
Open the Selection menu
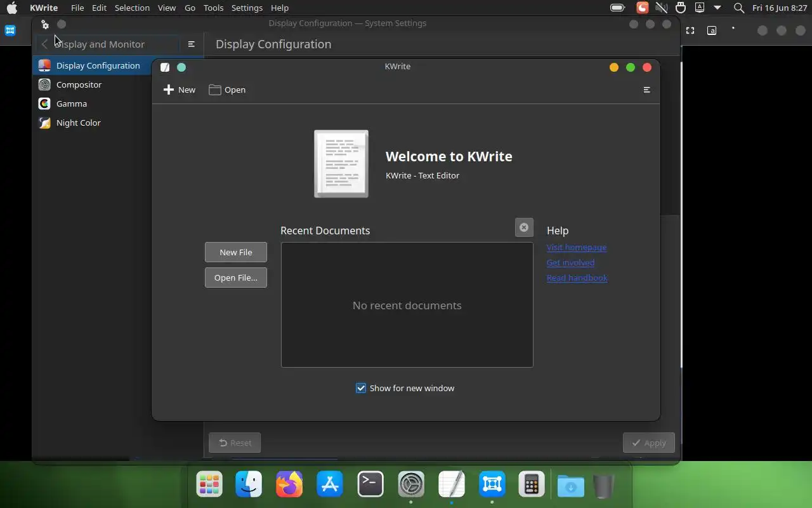pyautogui.click(x=132, y=8)
